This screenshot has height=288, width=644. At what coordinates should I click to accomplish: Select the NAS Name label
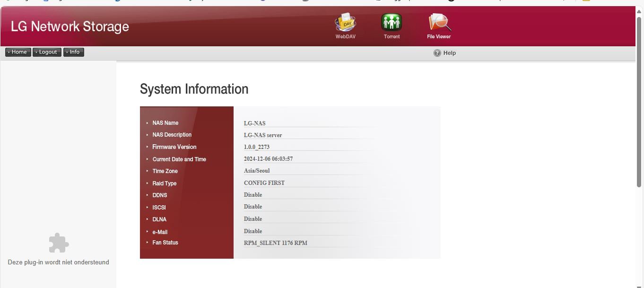(x=165, y=123)
